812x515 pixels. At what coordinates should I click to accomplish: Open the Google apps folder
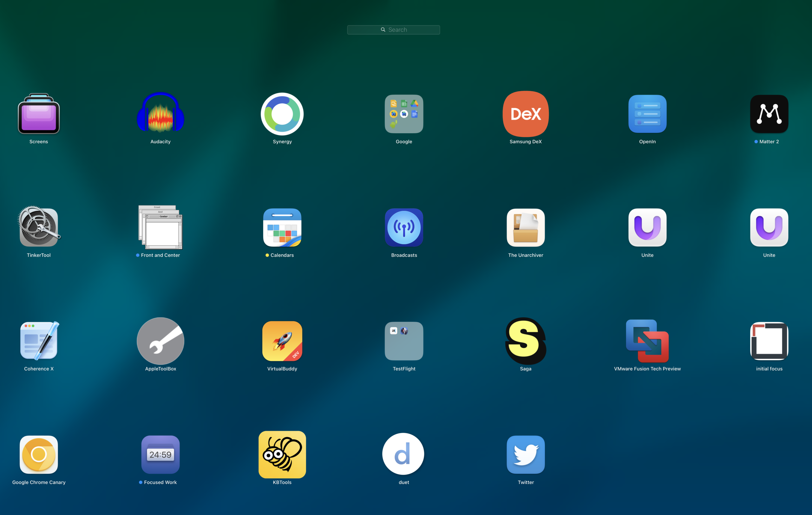coord(404,114)
